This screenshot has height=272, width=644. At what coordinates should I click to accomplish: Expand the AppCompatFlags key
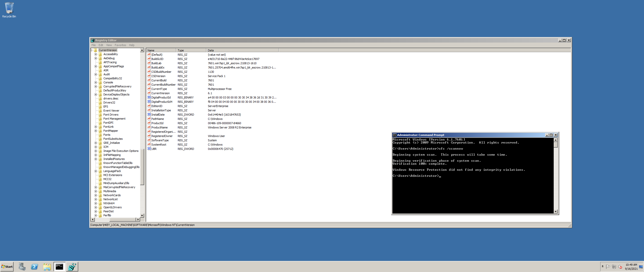96,66
